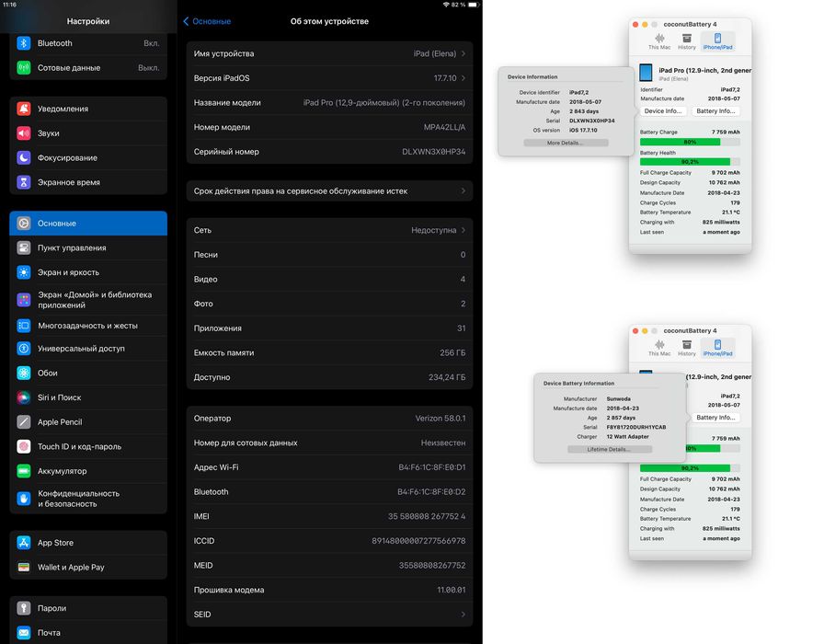Select This Mac tab in bottom coconutBattery
Image resolution: width=824 pixels, height=644 pixels.
[659, 348]
